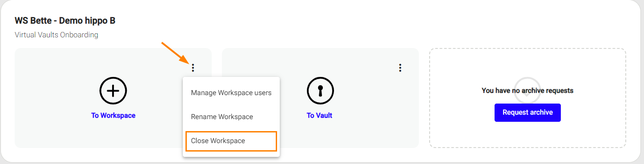Click the plus circle Workspace icon
Screen dimensions: 644x164
coord(113,91)
